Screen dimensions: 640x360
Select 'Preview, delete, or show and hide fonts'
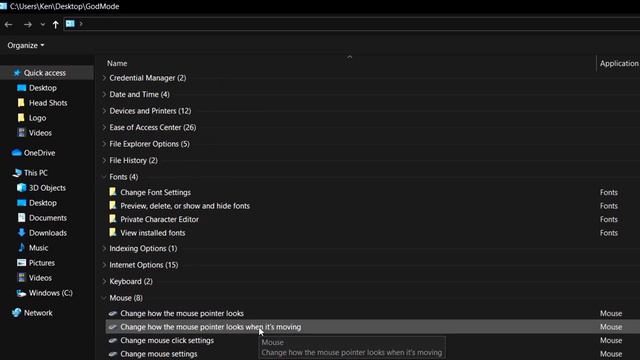(185, 206)
